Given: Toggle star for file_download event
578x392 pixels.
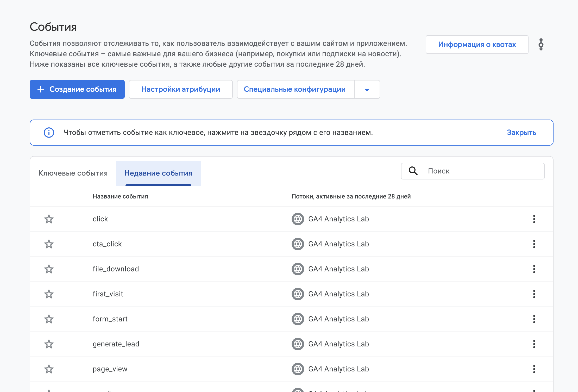Looking at the screenshot, I should [49, 269].
